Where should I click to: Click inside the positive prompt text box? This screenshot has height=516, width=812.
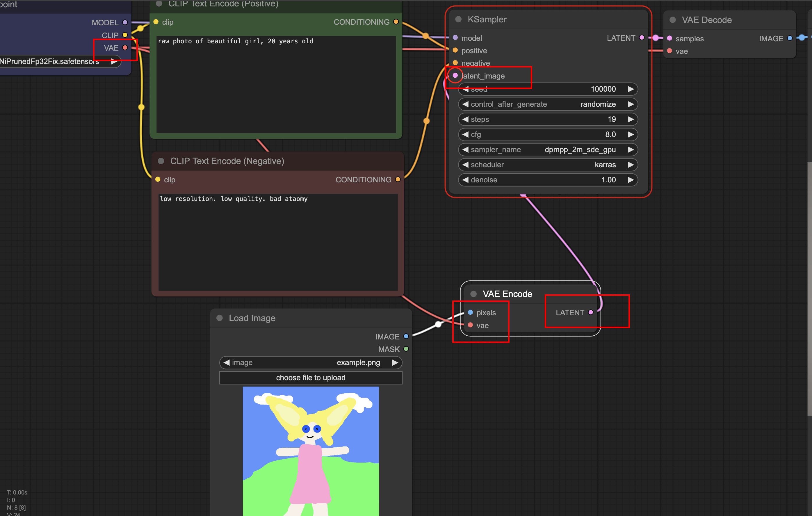276,84
